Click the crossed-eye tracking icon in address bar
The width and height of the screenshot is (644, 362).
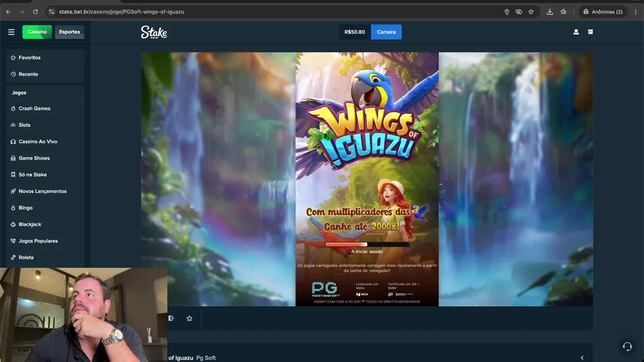coord(519,12)
